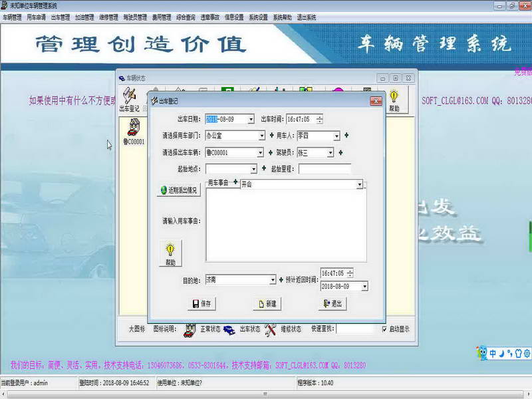Viewport: 532px width, 399px height.
Task: Click the 起始里程 input field
Action: [x=325, y=169]
